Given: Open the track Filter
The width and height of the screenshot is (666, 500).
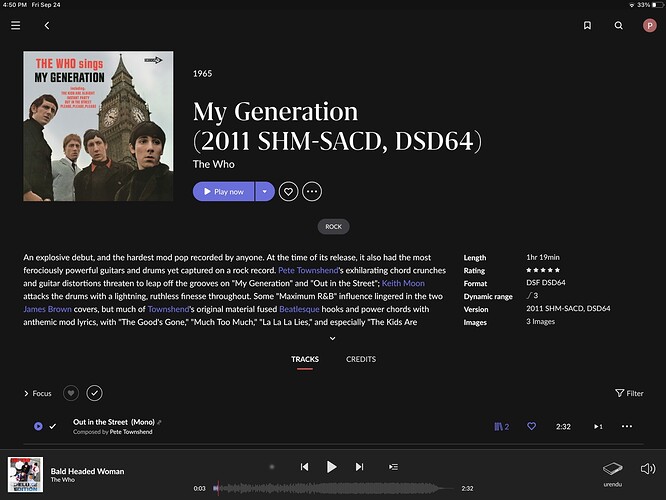Looking at the screenshot, I should point(629,393).
